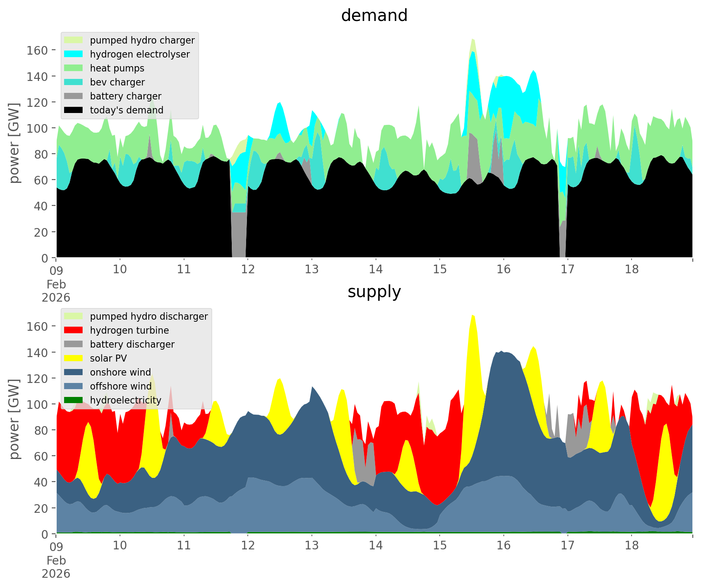Screen dimensions: 701x588
Task: Select the offshore wind legend label
Action: 120,386
